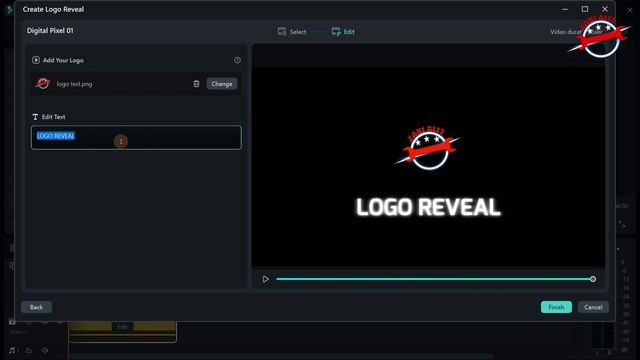This screenshot has height=360, width=640.
Task: Click the preview playback progress slider
Action: (x=435, y=279)
